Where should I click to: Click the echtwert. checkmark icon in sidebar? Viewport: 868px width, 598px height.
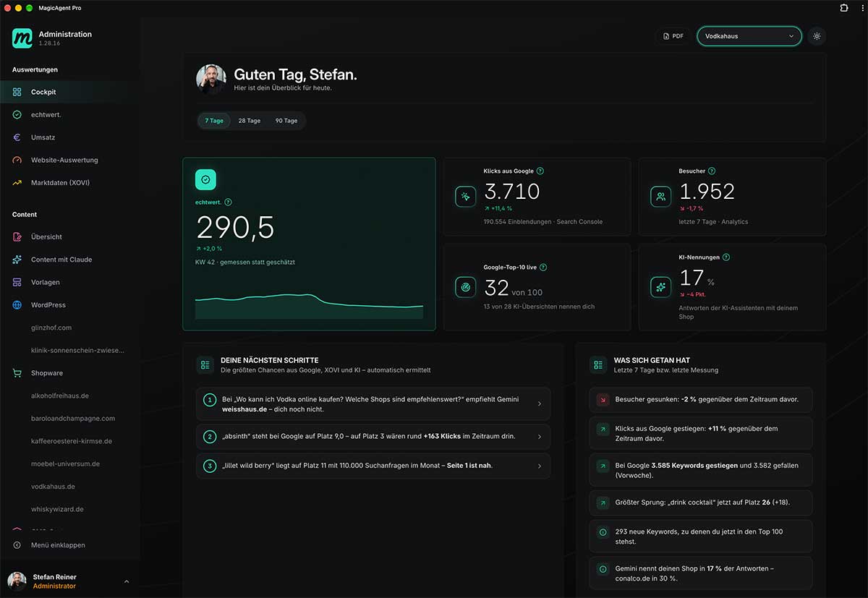tap(17, 115)
